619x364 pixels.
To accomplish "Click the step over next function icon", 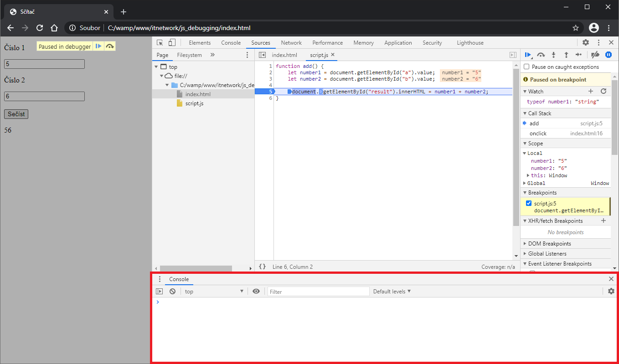I will pos(541,55).
